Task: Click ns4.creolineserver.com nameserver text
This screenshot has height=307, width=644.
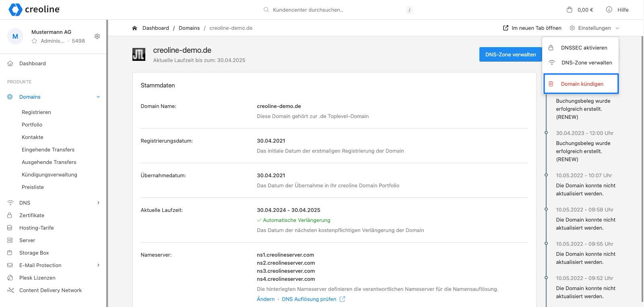Action: 286,279
